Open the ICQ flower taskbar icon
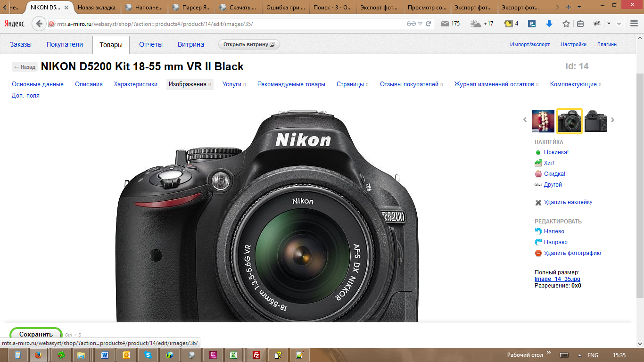Viewport: 644px width, 362px height. (61, 355)
